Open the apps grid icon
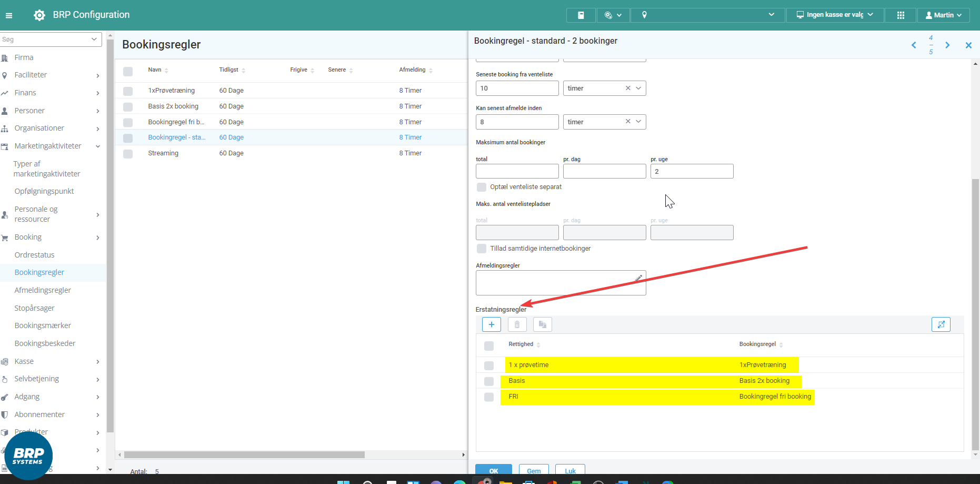 pyautogui.click(x=901, y=15)
